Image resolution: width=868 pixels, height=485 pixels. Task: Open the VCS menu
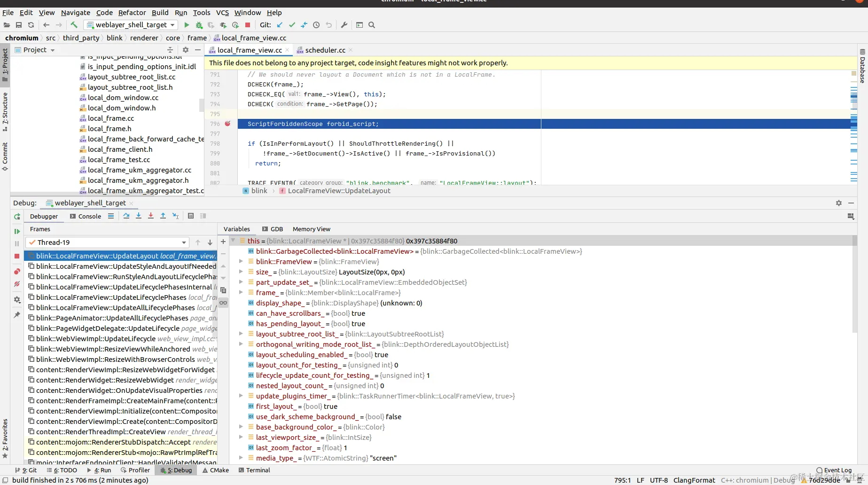[x=222, y=13]
